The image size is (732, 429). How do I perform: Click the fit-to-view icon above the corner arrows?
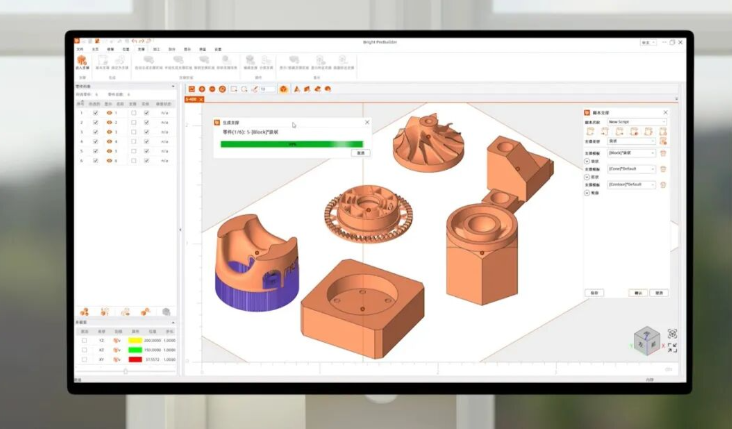click(672, 334)
